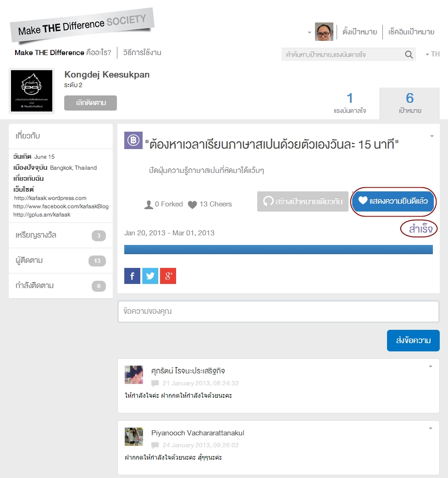Click the comment bubble icon dated 24 January
The image size is (448, 478).
coord(155,445)
